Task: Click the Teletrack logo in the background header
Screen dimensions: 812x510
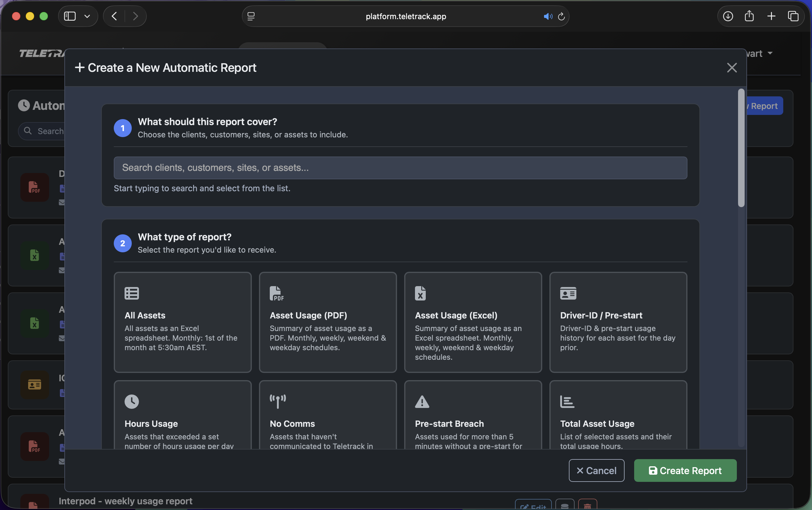Action: coord(42,53)
